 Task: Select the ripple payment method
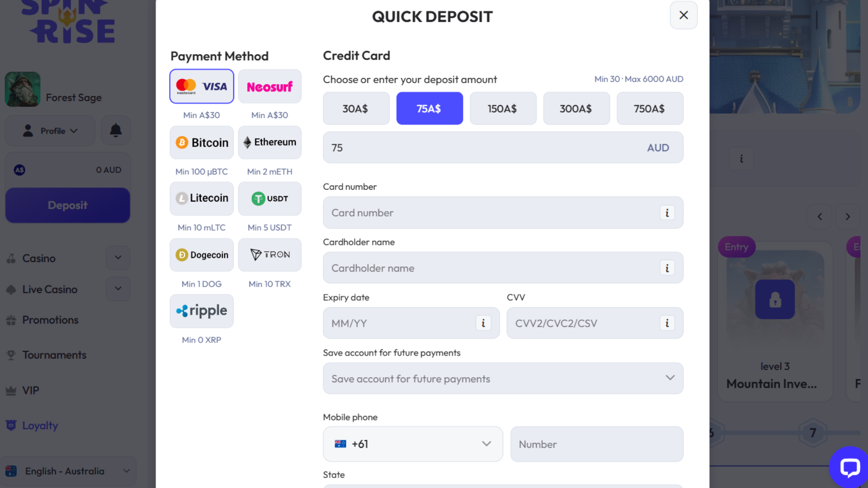tap(202, 311)
